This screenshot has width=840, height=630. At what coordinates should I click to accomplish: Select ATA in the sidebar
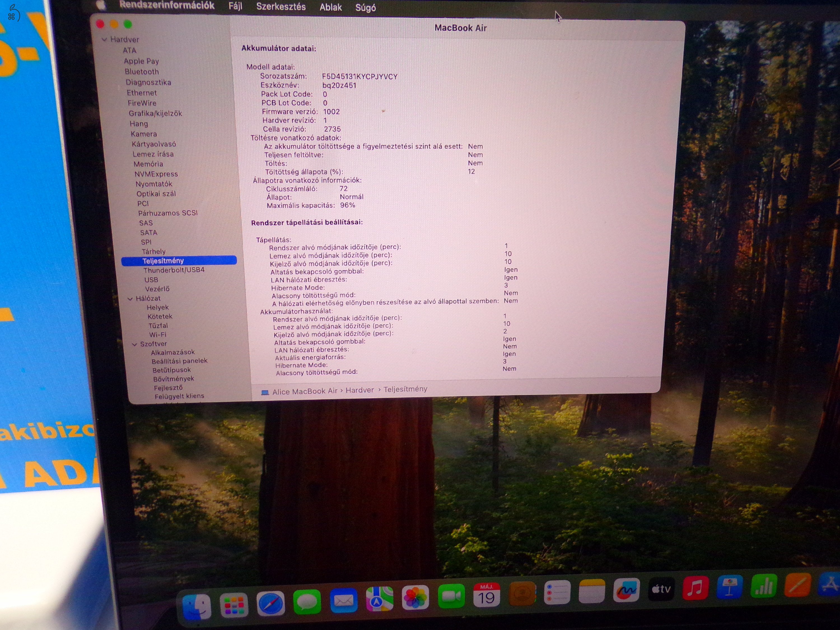[x=129, y=50]
